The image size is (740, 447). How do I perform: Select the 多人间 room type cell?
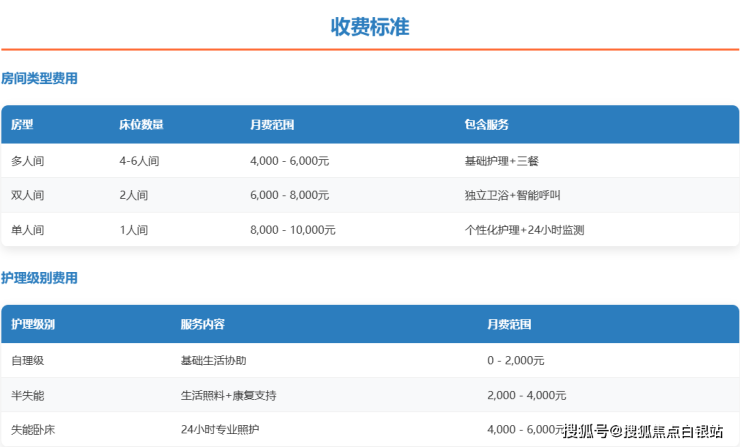pyautogui.click(x=28, y=161)
